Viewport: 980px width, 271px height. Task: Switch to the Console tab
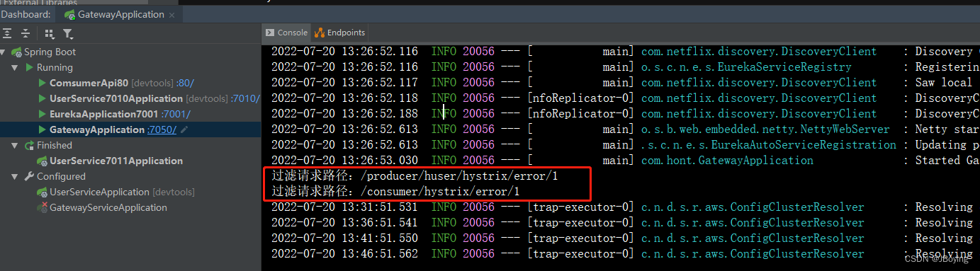tap(286, 33)
